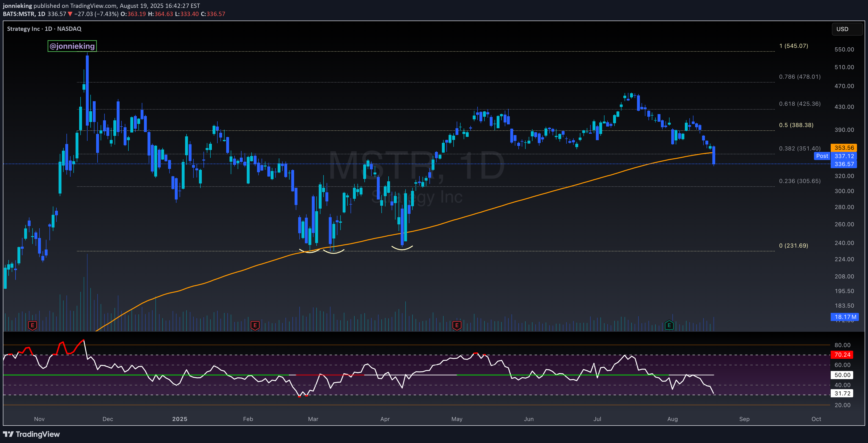This screenshot has height=443, width=868.
Task: Click the 50.00 RSI midline tag
Action: (842, 375)
